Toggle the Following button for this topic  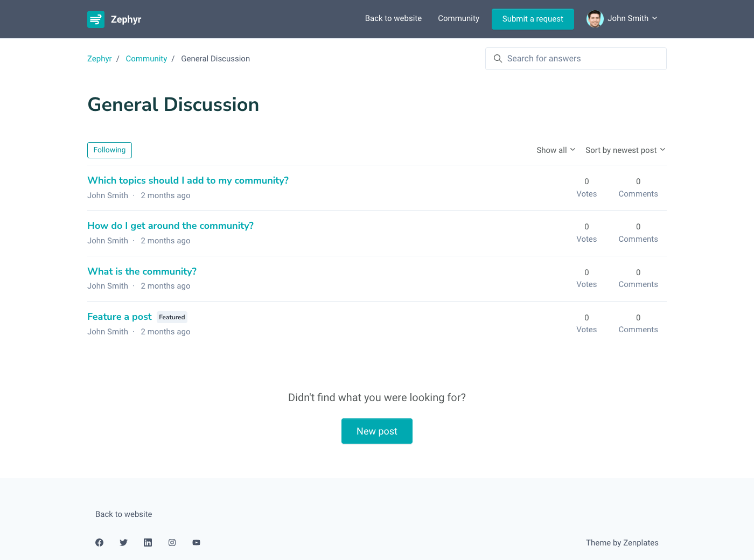click(109, 150)
